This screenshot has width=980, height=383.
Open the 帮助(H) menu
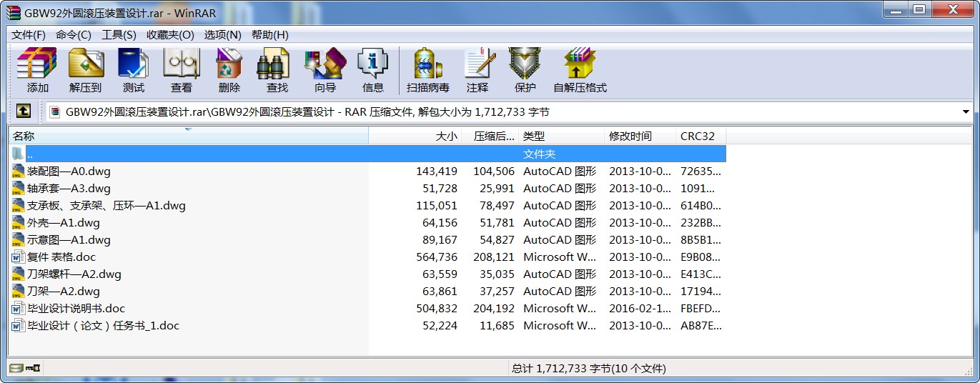point(270,35)
